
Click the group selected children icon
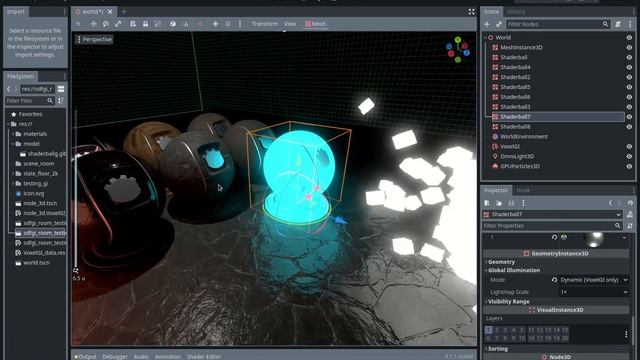(x=158, y=24)
